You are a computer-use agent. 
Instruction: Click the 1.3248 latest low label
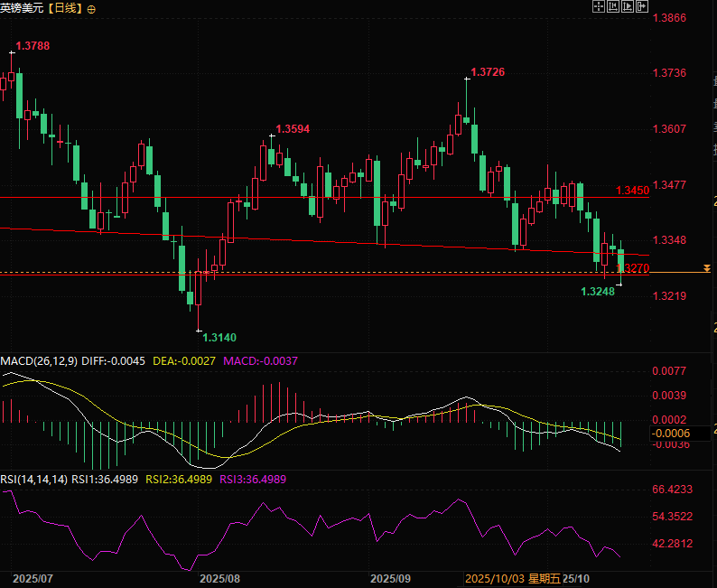[x=598, y=291]
